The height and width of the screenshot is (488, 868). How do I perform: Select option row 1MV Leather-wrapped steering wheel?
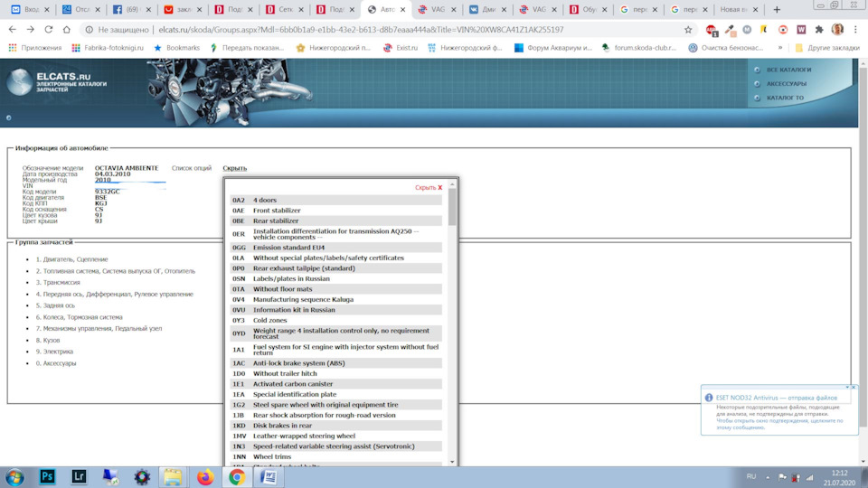336,436
